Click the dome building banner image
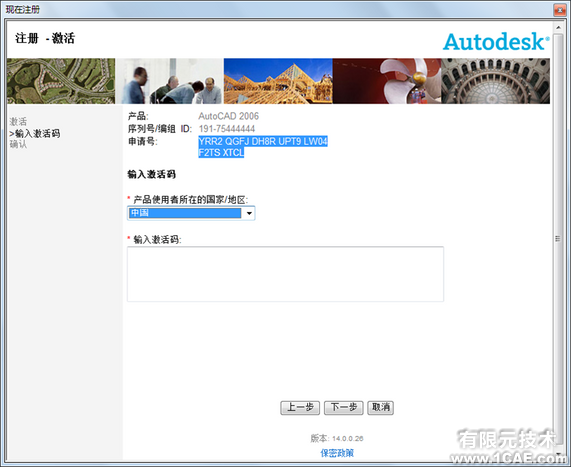571x467 pixels. click(496, 81)
